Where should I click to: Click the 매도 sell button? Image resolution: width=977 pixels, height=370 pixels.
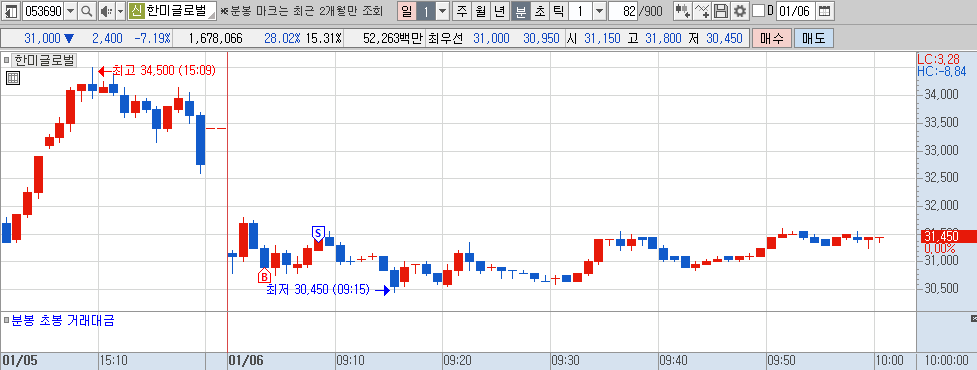pyautogui.click(x=813, y=39)
